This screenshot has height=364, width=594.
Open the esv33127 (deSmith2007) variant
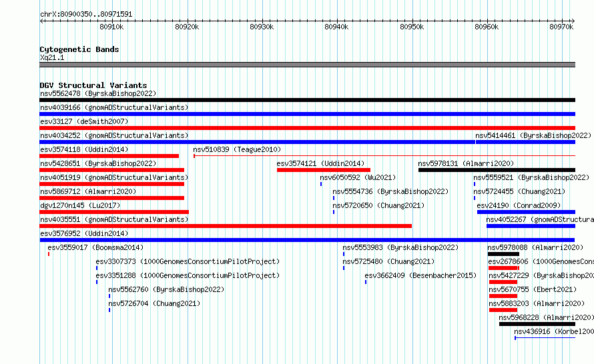tap(84, 121)
